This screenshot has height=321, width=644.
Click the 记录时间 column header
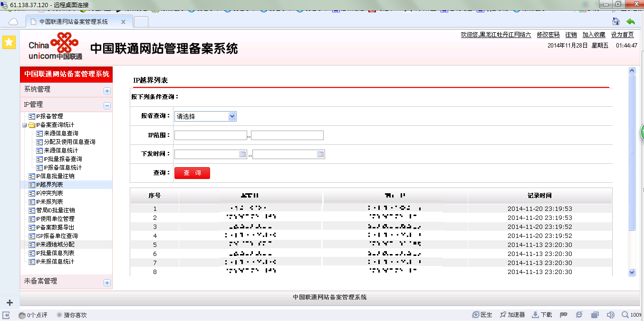click(x=540, y=196)
